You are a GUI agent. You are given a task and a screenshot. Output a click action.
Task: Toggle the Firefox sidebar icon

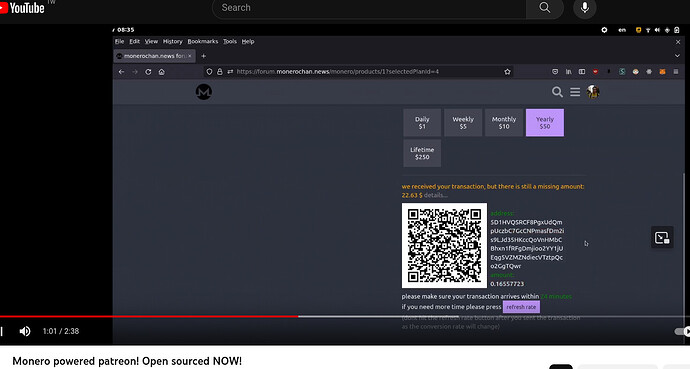[582, 72]
